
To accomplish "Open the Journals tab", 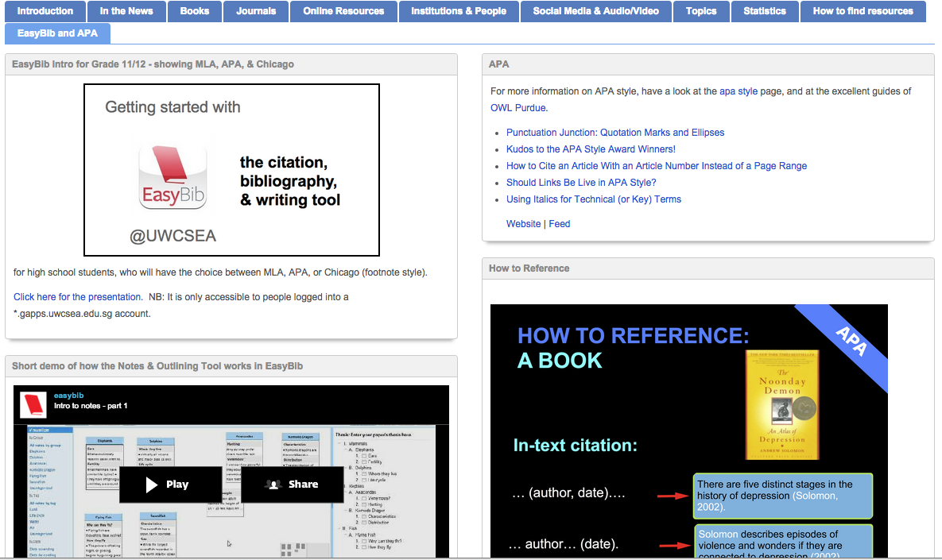I will (x=256, y=11).
